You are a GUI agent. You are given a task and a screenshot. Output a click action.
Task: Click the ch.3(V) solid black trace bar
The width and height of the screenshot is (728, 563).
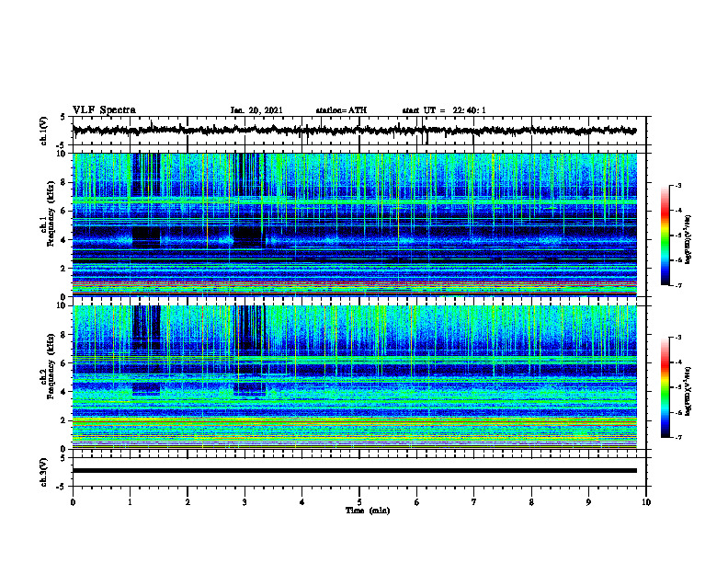[355, 471]
